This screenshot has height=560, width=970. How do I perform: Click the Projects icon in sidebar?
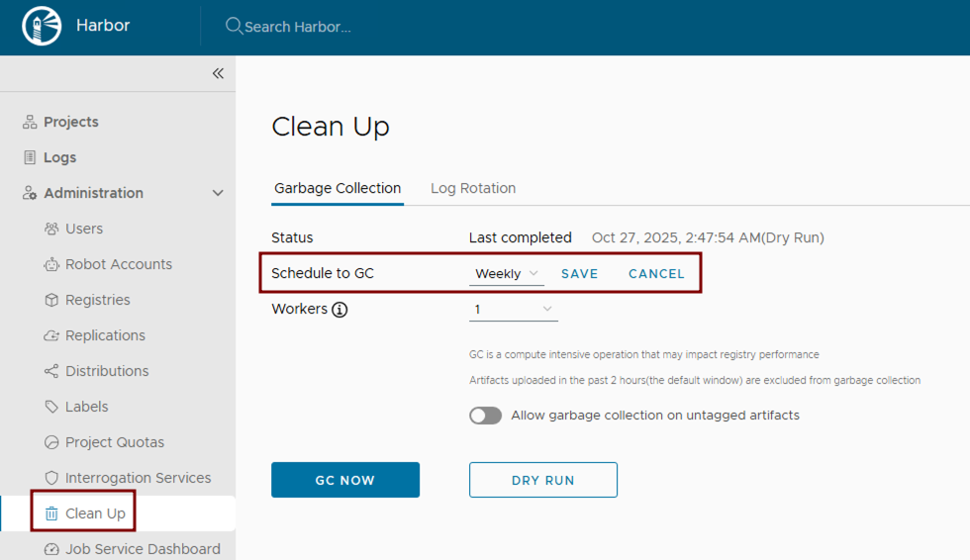tap(30, 122)
